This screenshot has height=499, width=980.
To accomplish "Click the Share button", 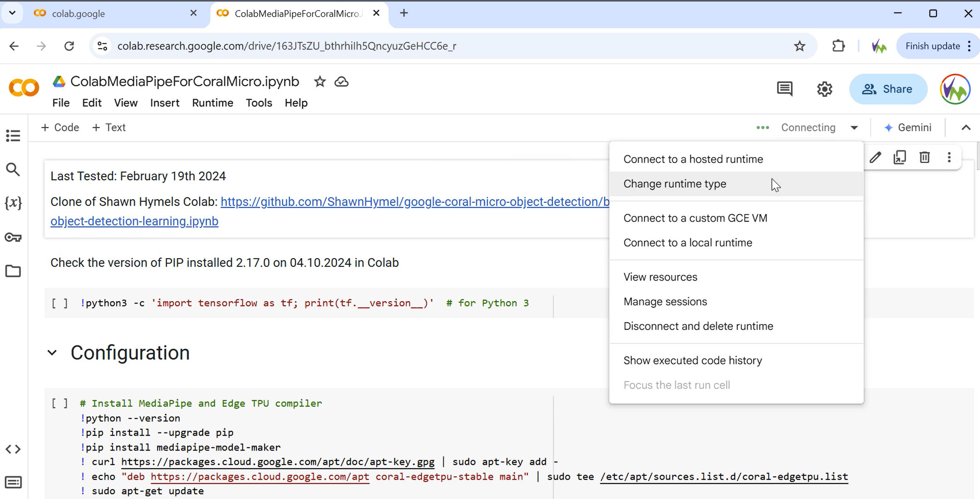I will [x=889, y=89].
